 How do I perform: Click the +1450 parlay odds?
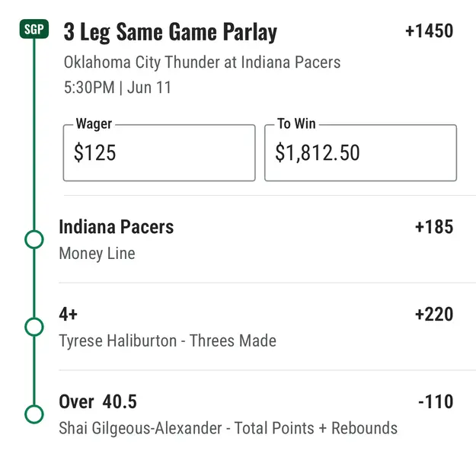[429, 31]
